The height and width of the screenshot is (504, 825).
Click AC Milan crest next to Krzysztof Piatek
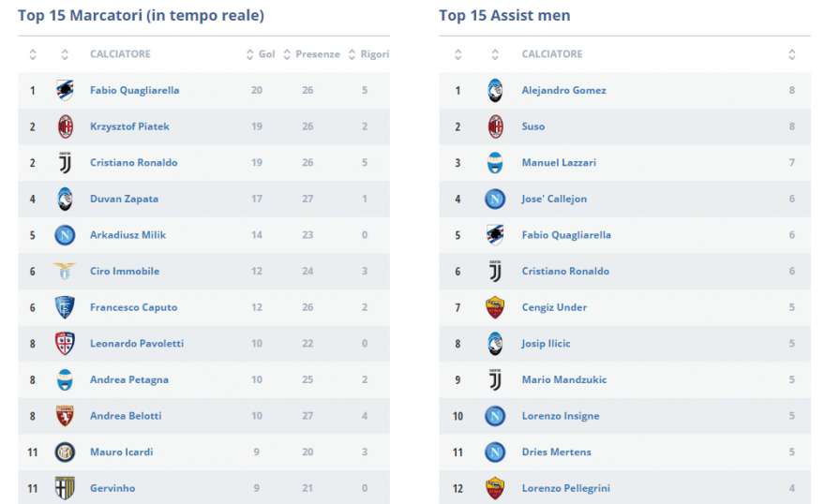66,126
